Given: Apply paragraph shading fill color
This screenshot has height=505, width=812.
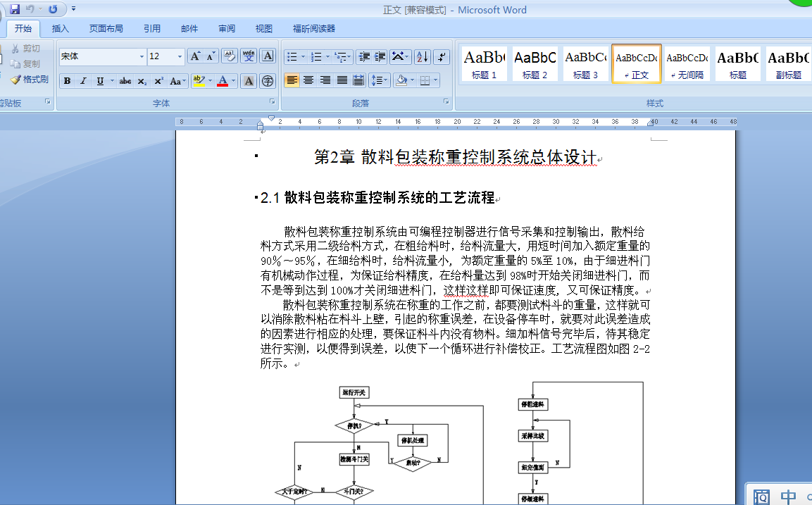Looking at the screenshot, I should (401, 80).
